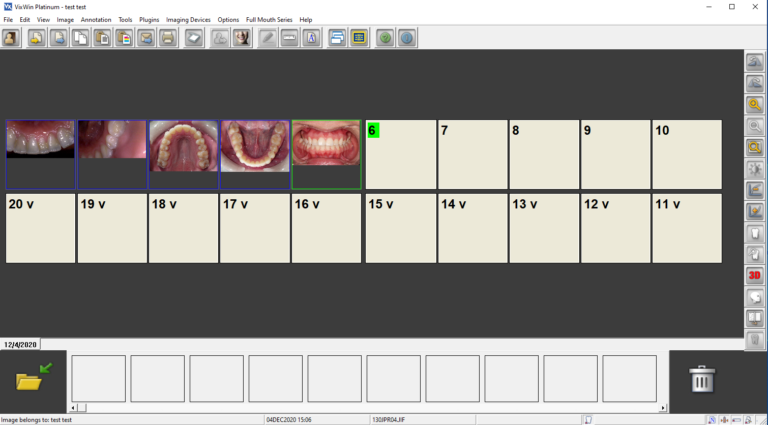Click the text annotation letter A icon
This screenshot has height=425, width=768.
[312, 38]
